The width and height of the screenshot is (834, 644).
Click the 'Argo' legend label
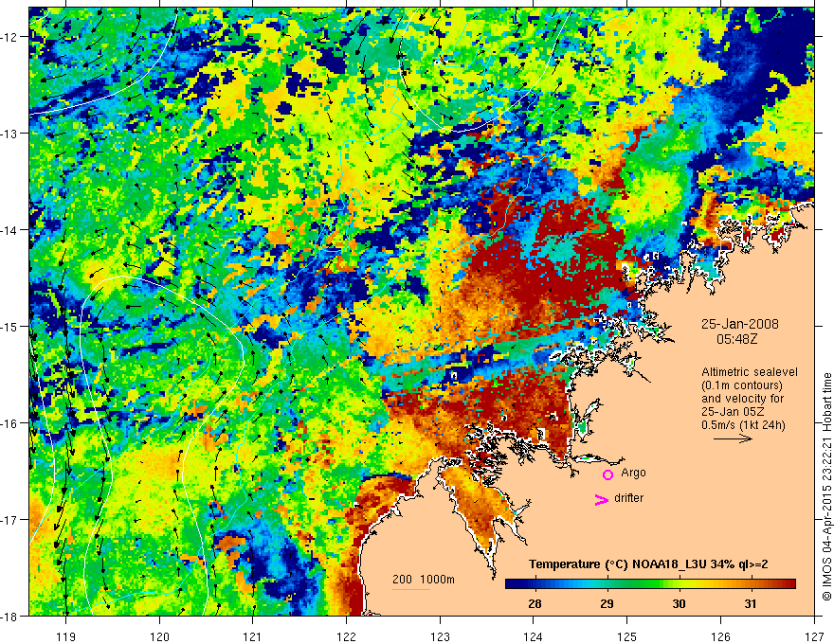point(633,473)
